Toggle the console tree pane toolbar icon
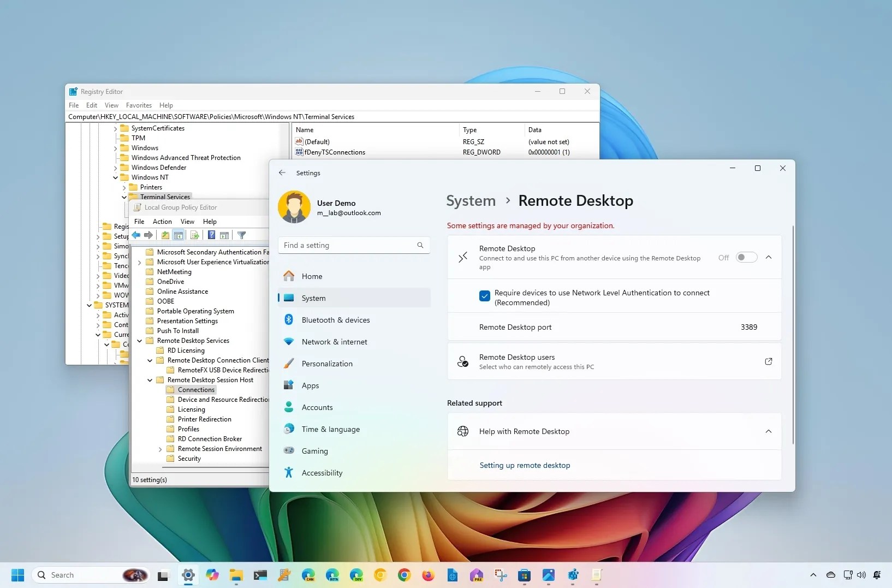Image resolution: width=892 pixels, height=588 pixels. point(179,235)
